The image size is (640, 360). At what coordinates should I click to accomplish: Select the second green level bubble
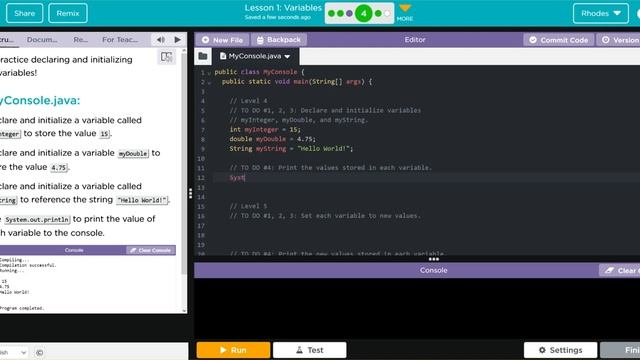point(340,13)
